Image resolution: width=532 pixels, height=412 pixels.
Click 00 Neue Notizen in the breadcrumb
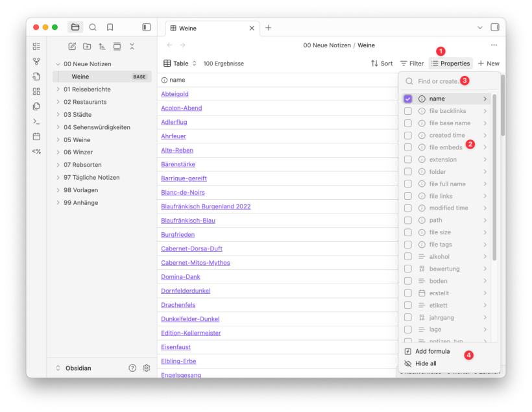[x=327, y=45]
